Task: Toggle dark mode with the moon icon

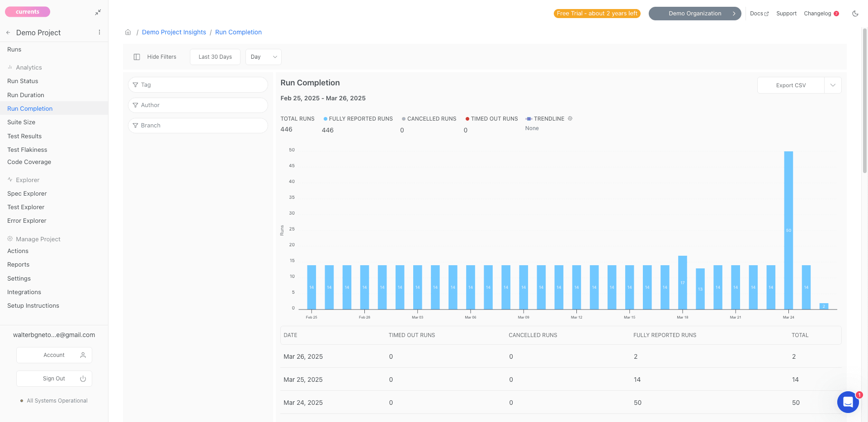Action: coord(855,14)
